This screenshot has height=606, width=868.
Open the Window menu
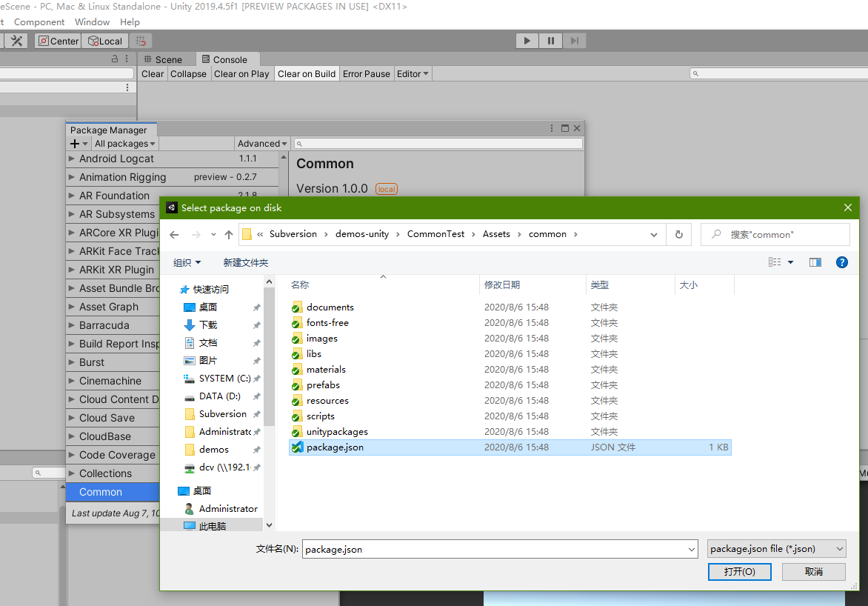pos(92,21)
